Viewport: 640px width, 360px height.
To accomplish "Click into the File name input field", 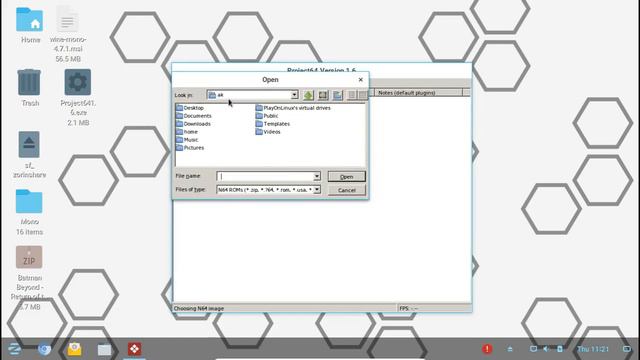I will point(265,176).
